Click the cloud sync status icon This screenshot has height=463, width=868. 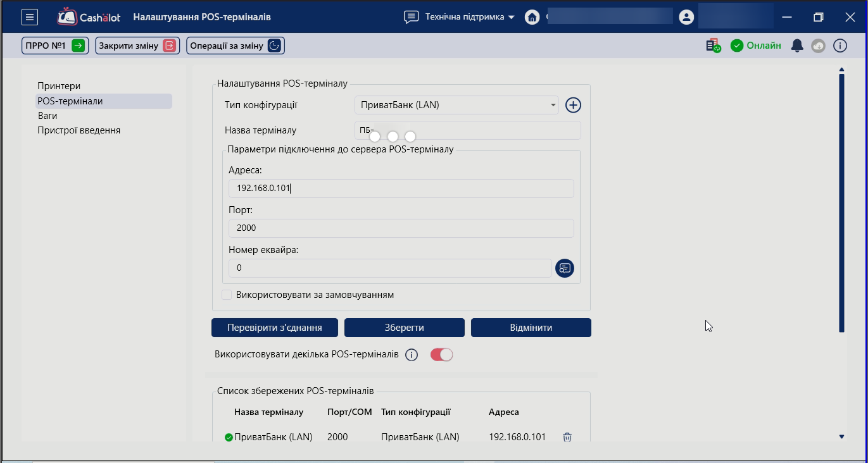click(819, 46)
